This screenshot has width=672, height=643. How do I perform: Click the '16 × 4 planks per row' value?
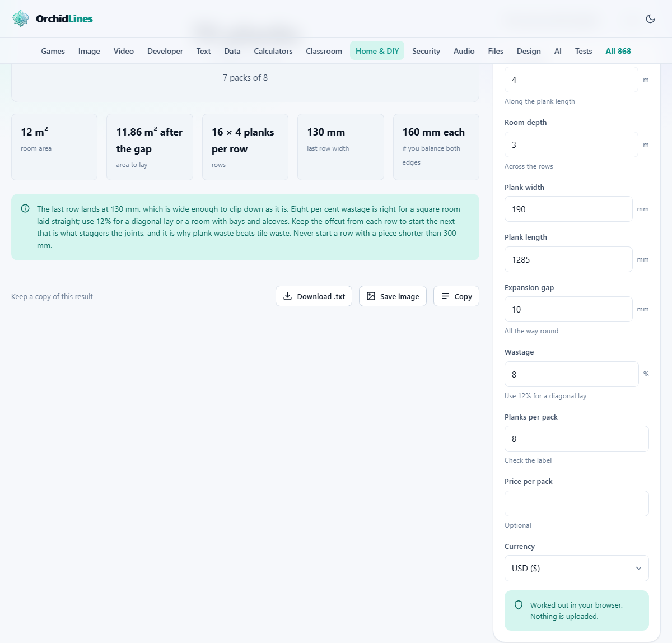click(x=243, y=140)
